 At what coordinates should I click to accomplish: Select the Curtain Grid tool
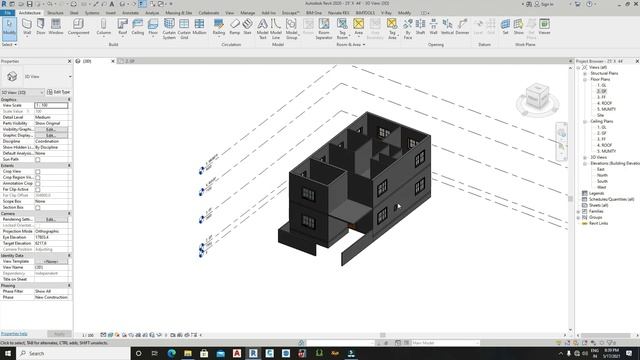pos(184,29)
